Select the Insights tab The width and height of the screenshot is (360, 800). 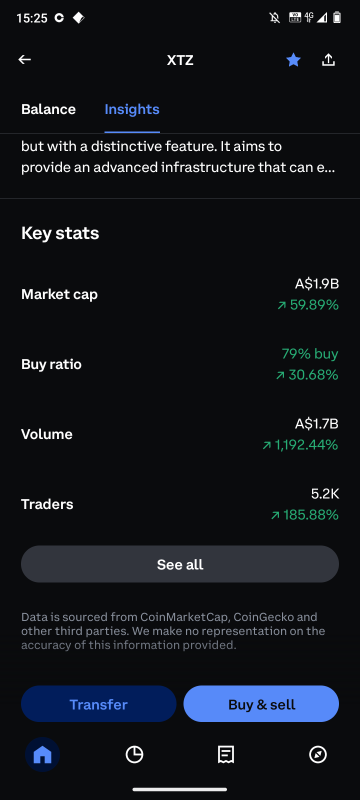pos(132,109)
